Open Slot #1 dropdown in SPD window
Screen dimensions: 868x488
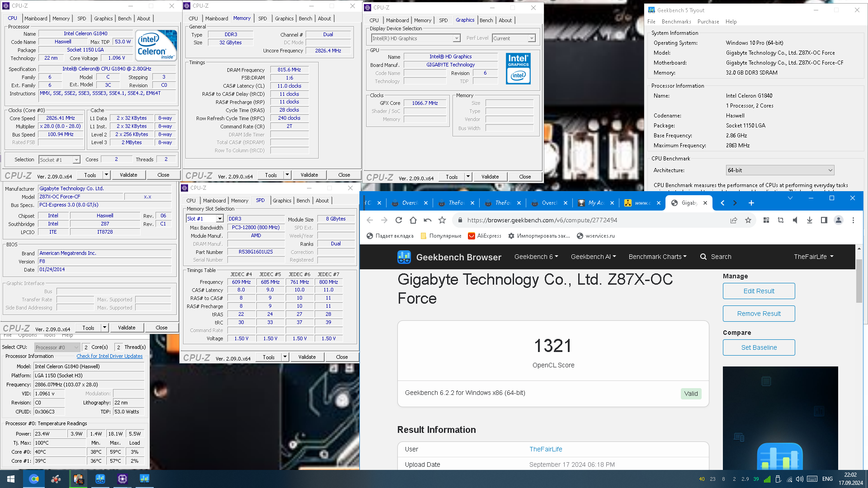pos(205,219)
